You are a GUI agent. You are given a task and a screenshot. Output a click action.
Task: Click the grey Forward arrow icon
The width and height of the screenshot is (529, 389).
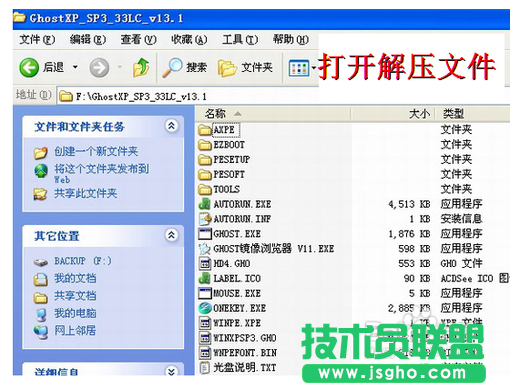(x=99, y=67)
